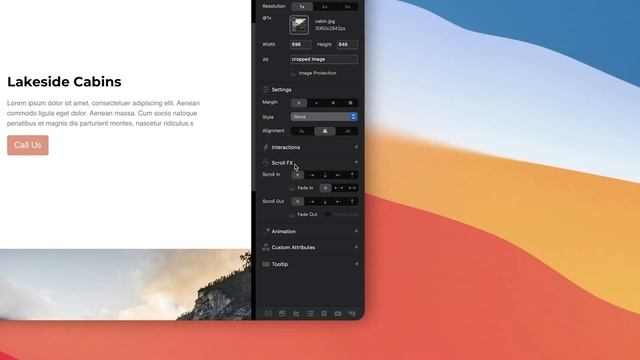The image size is (640, 360).
Task: Open the Style dropdown set to None
Action: click(324, 117)
